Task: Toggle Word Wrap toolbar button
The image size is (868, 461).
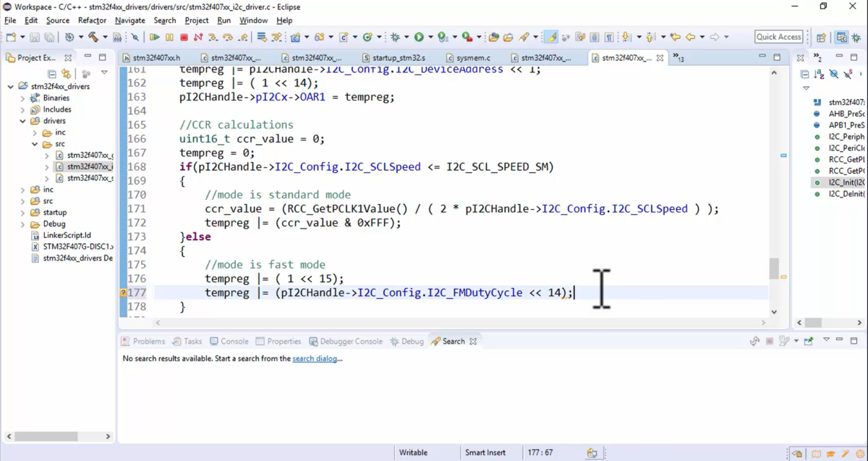Action: click(581, 37)
